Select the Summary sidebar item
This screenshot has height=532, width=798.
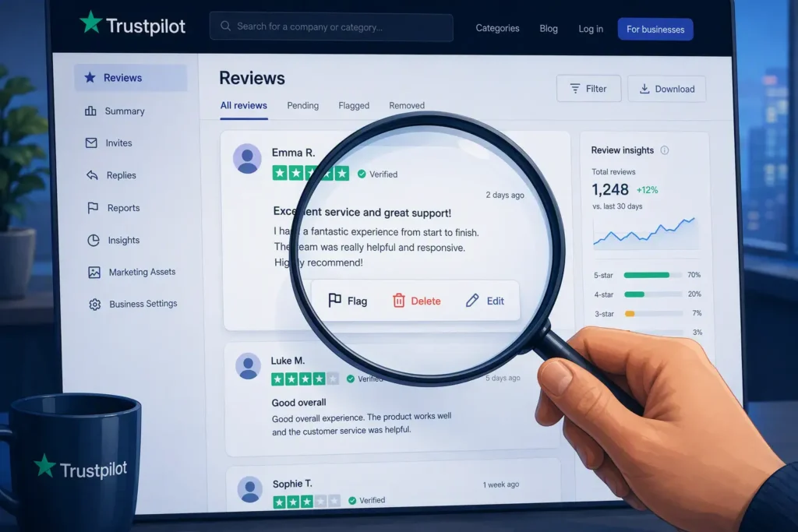click(x=130, y=111)
